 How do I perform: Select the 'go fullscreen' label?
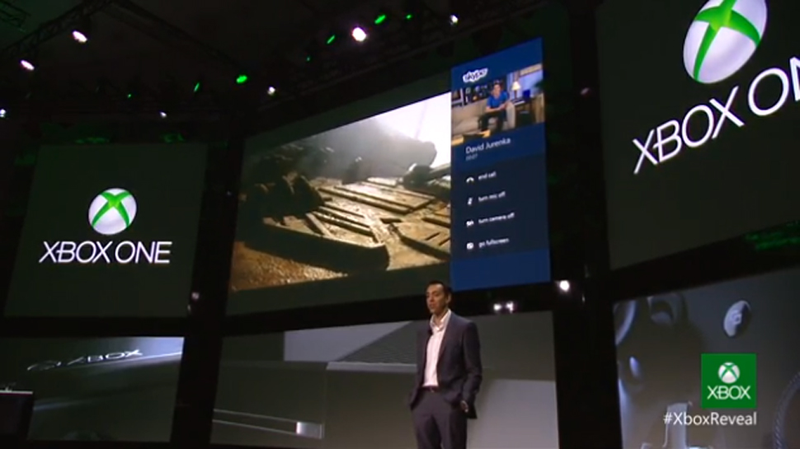(493, 242)
